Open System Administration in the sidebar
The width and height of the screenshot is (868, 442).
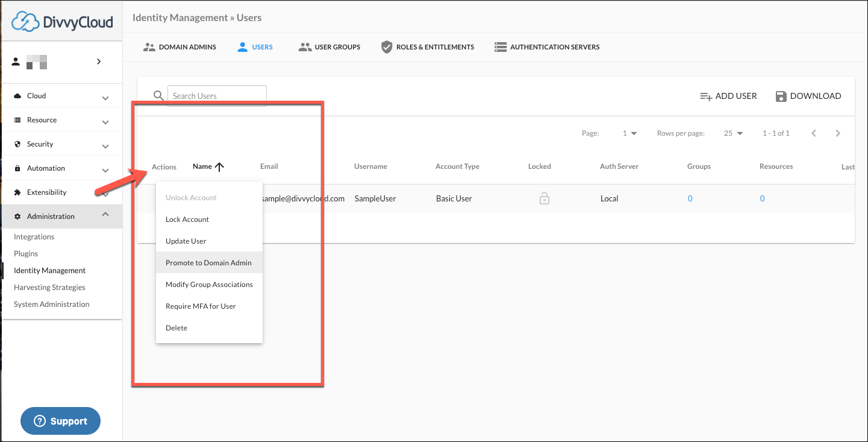pos(52,305)
